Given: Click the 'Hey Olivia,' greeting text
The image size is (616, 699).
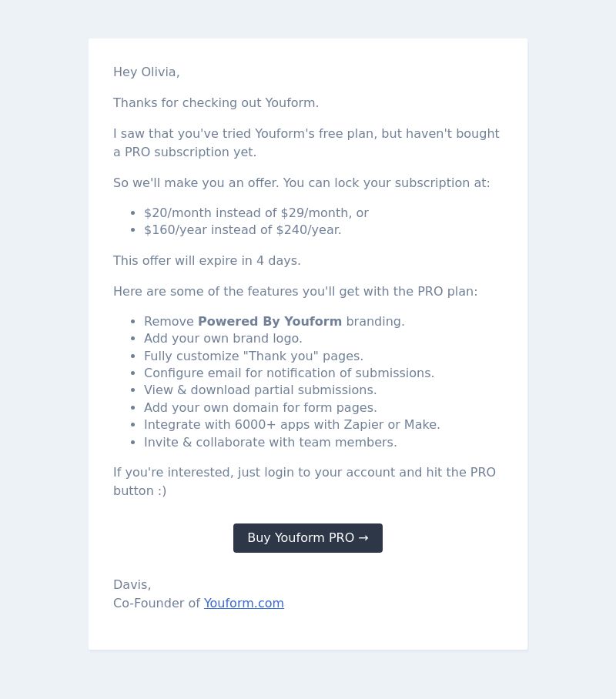Looking at the screenshot, I should [x=146, y=72].
